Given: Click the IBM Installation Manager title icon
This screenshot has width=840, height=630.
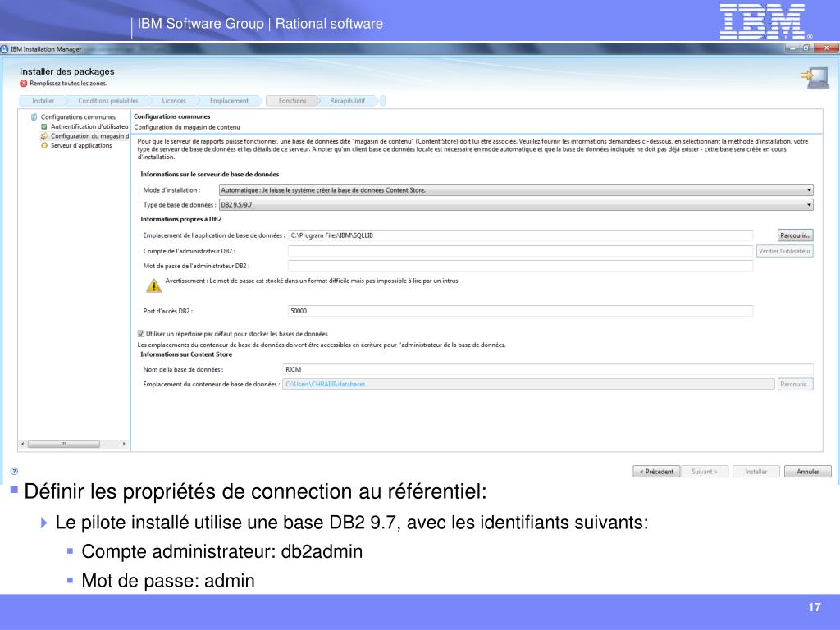Looking at the screenshot, I should click(x=4, y=48).
